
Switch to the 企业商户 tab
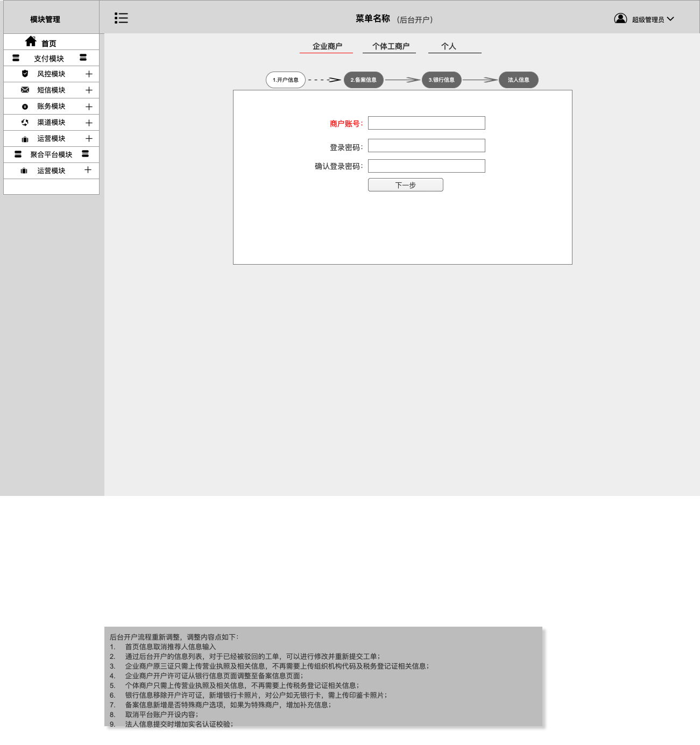(x=327, y=46)
